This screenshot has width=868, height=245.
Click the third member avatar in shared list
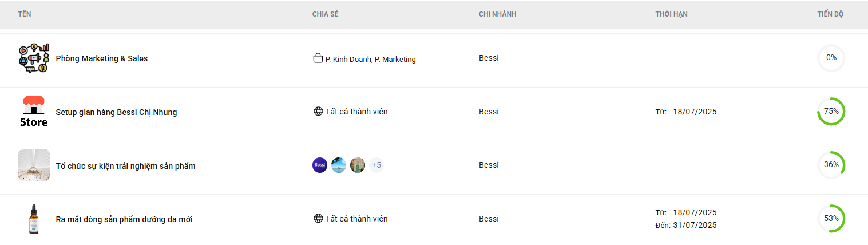(358, 165)
